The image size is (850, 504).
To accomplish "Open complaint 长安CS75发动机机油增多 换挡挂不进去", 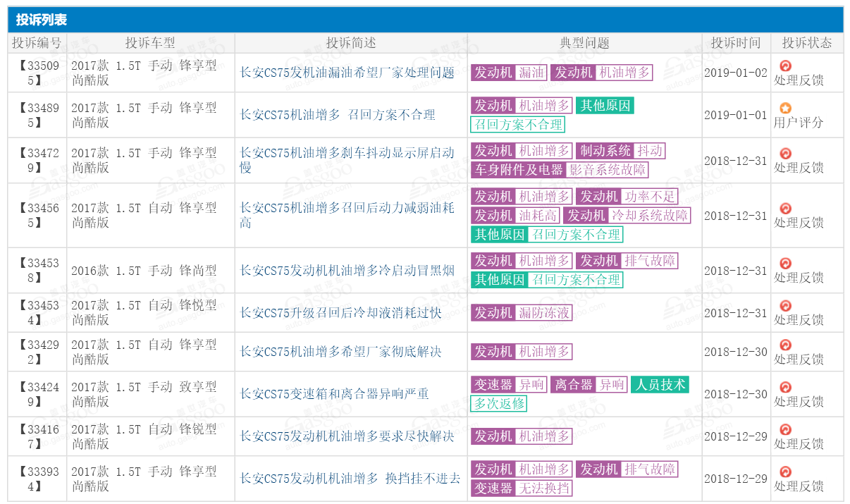I will (x=350, y=479).
